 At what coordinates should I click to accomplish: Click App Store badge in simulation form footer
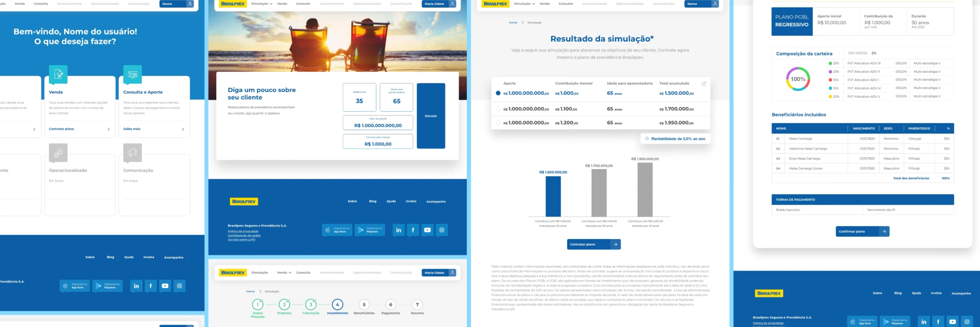(x=337, y=230)
